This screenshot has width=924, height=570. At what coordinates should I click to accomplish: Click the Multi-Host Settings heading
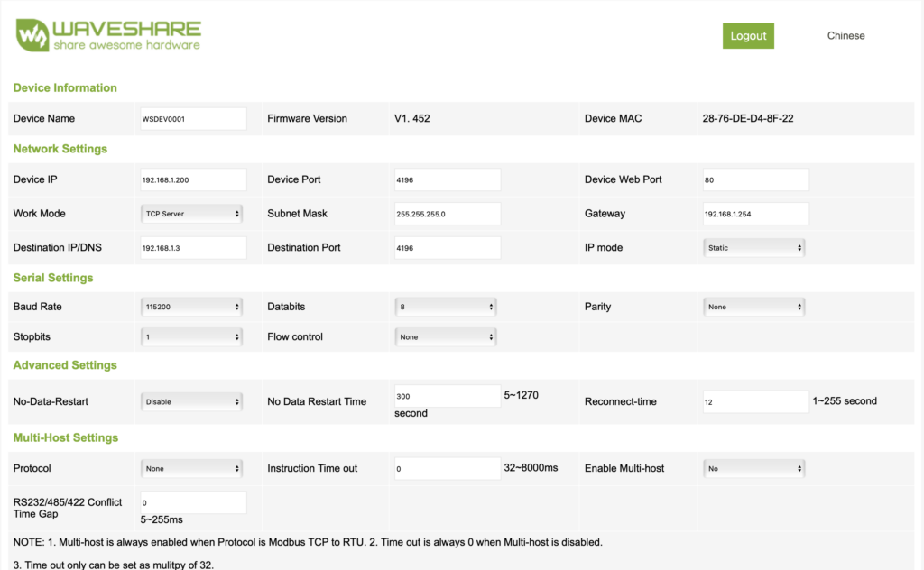tap(65, 437)
